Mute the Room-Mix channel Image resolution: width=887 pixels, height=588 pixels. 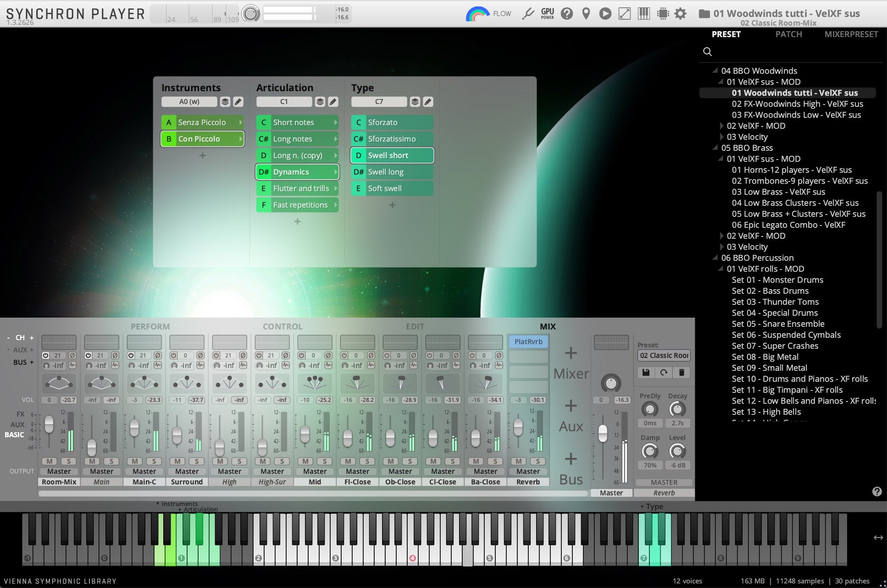50,461
